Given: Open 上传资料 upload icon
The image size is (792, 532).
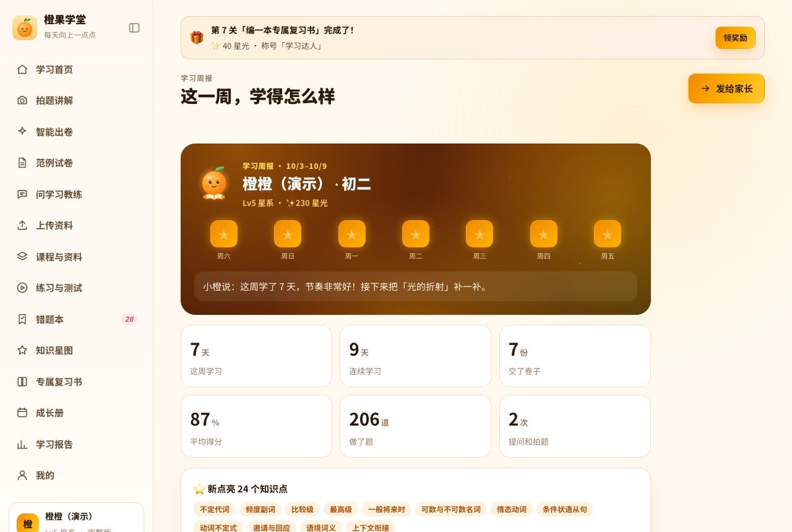Looking at the screenshot, I should [22, 225].
